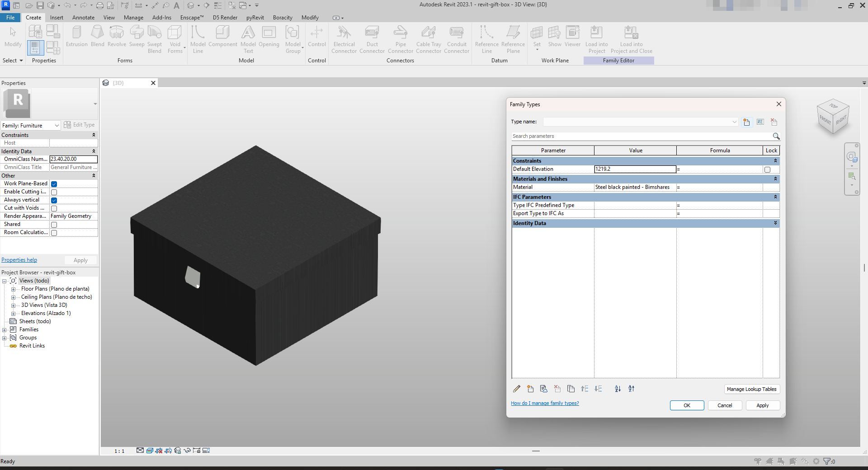Uncheck the Work Plane-Based checkbox
The height and width of the screenshot is (470, 868).
[54, 184]
